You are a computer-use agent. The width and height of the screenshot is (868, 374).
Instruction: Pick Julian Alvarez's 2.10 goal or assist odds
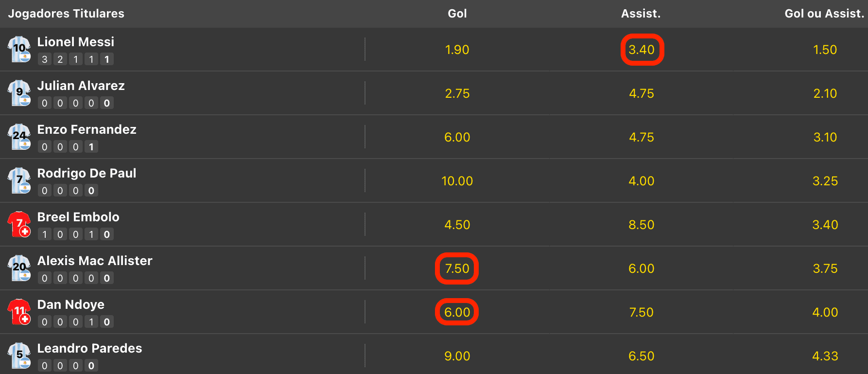pyautogui.click(x=825, y=93)
